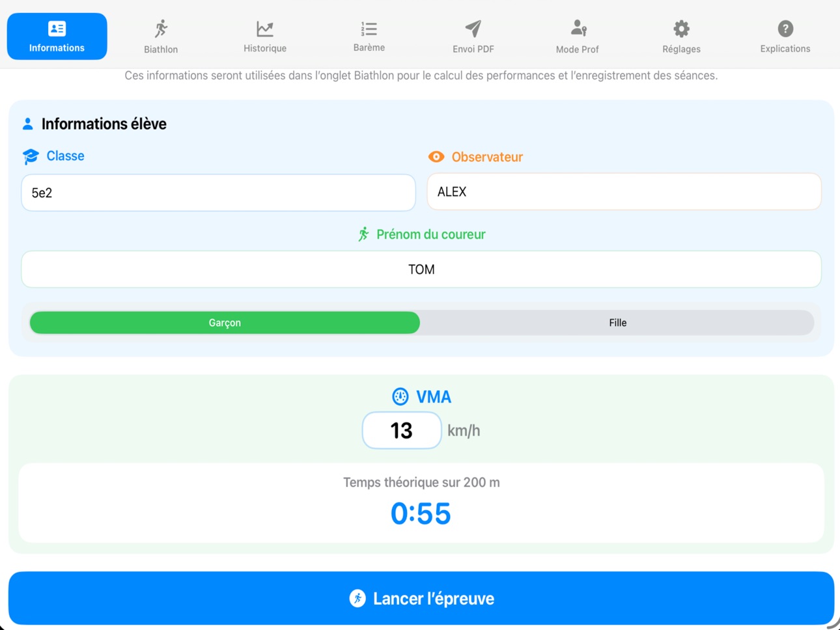Screen dimensions: 840x630
Task: Click the Observateur field containing ALEX
Action: (624, 191)
